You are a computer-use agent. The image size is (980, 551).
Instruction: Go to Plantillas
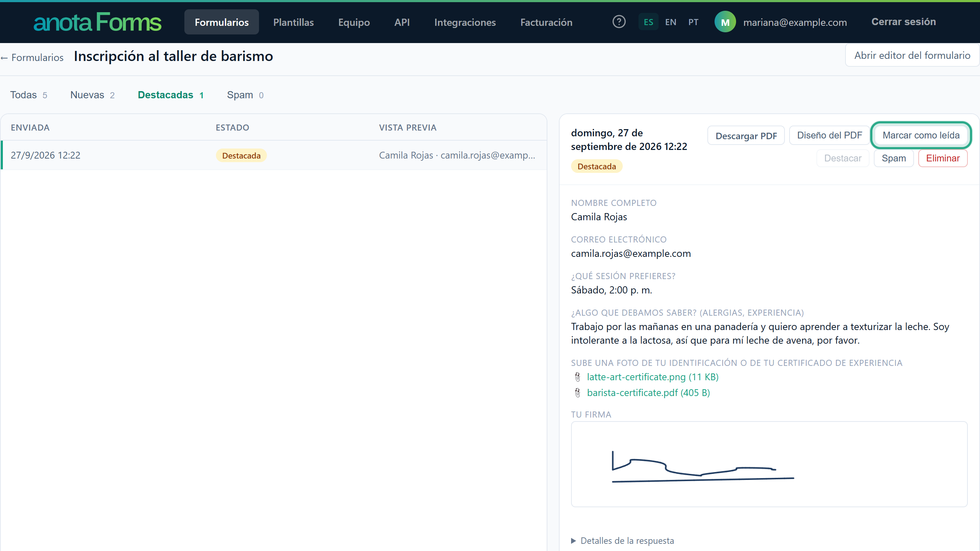[293, 22]
